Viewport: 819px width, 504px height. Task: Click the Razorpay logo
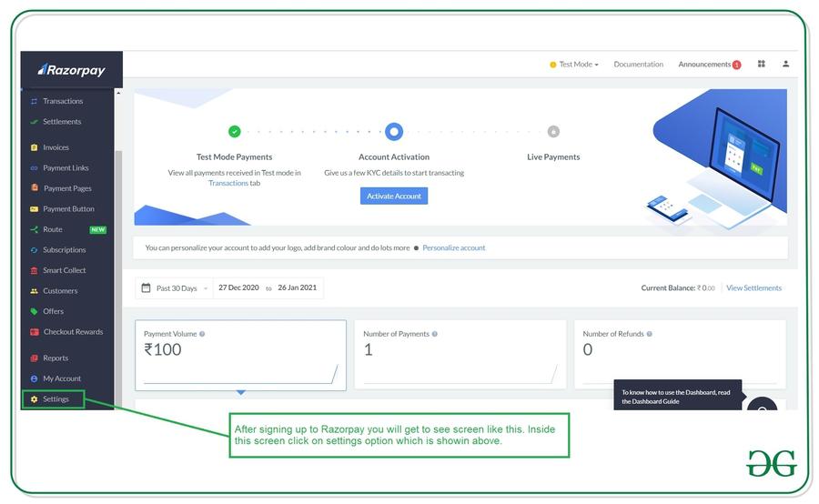pos(72,70)
